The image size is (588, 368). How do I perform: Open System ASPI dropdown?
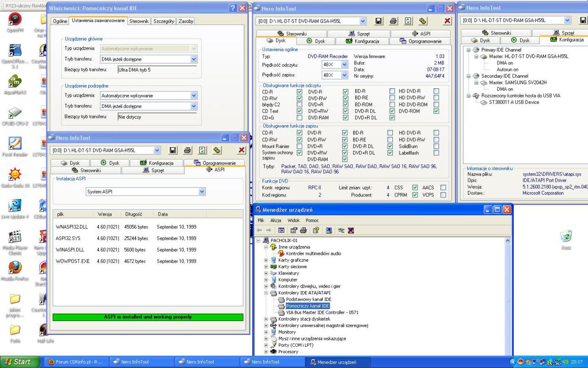[202, 192]
